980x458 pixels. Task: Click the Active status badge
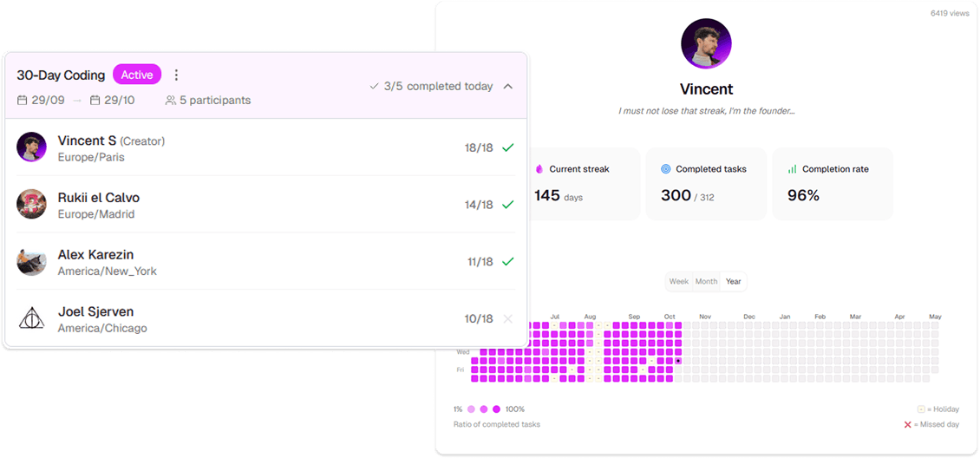click(x=137, y=75)
